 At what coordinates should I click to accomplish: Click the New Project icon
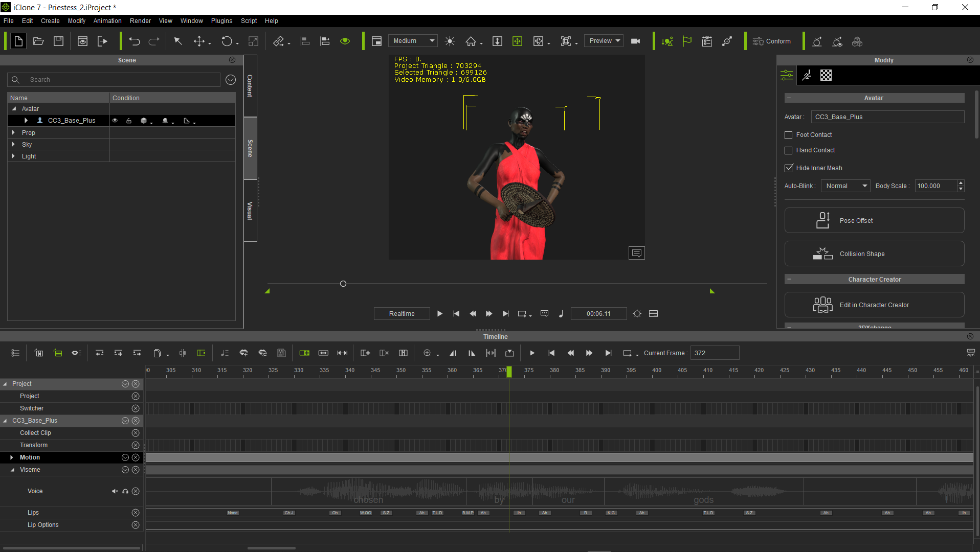pos(18,41)
